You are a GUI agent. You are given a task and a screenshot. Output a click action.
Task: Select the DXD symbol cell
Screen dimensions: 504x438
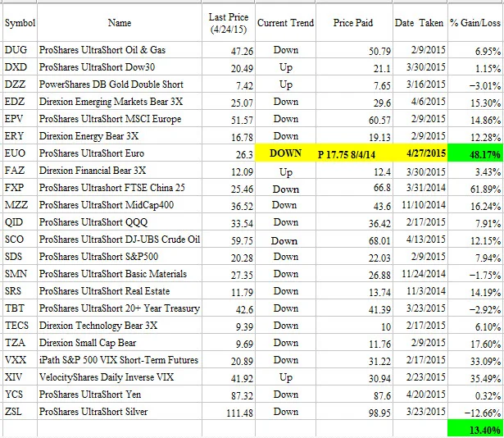click(x=20, y=67)
